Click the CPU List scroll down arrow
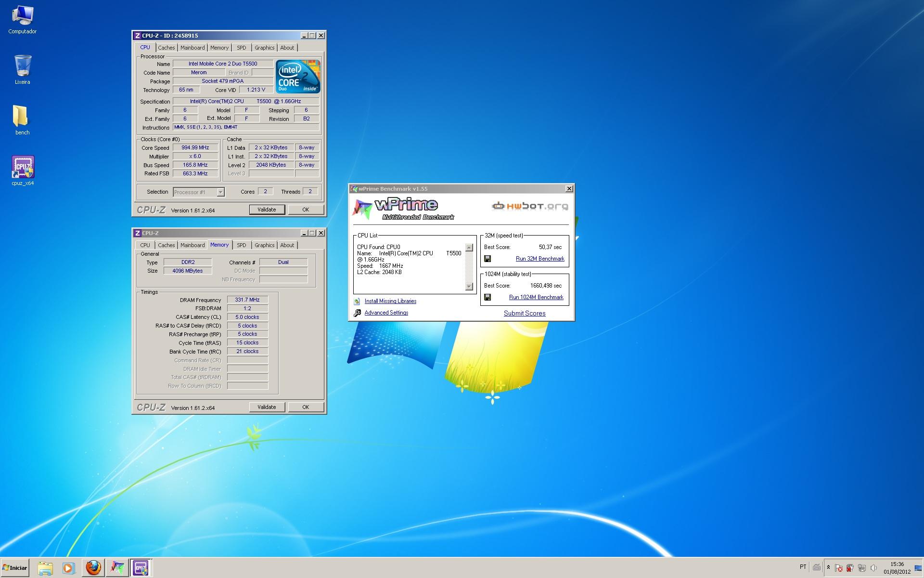This screenshot has height=578, width=924. coord(469,287)
